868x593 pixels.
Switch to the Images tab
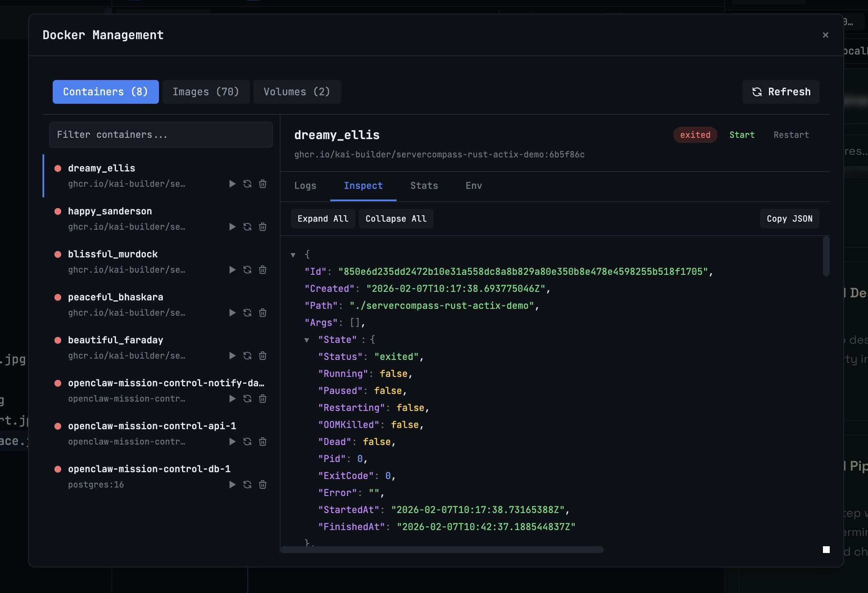pos(206,91)
